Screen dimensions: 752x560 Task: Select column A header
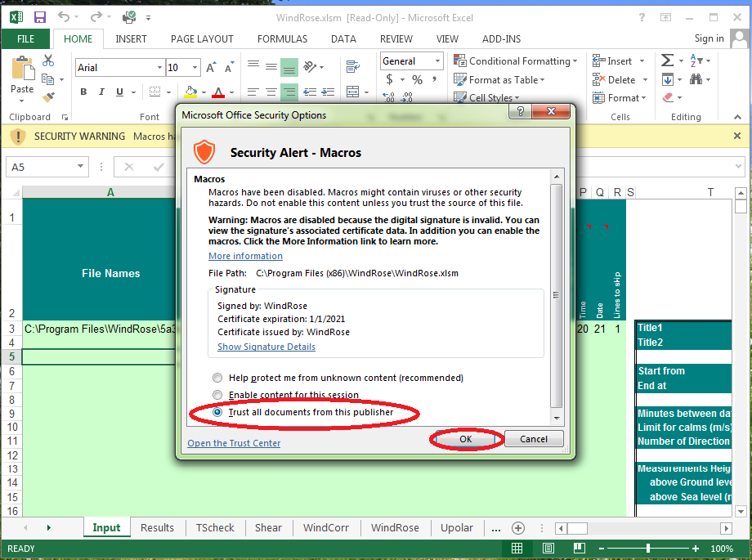pyautogui.click(x=110, y=192)
